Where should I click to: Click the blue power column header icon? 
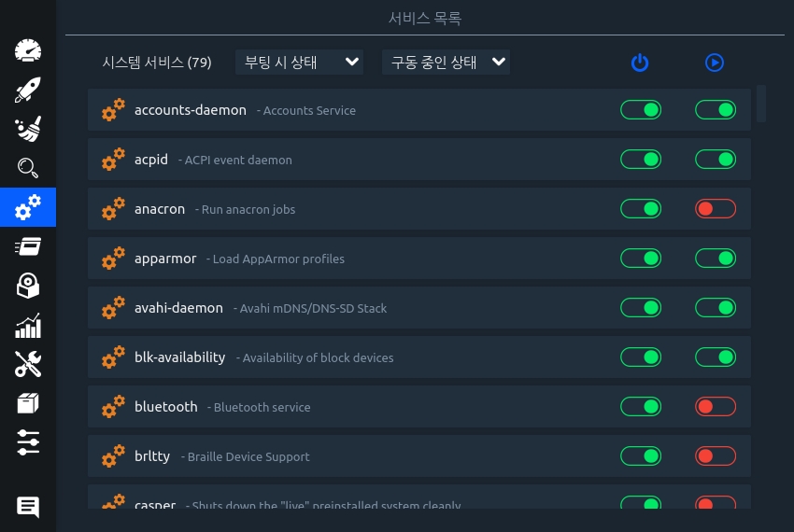point(640,63)
